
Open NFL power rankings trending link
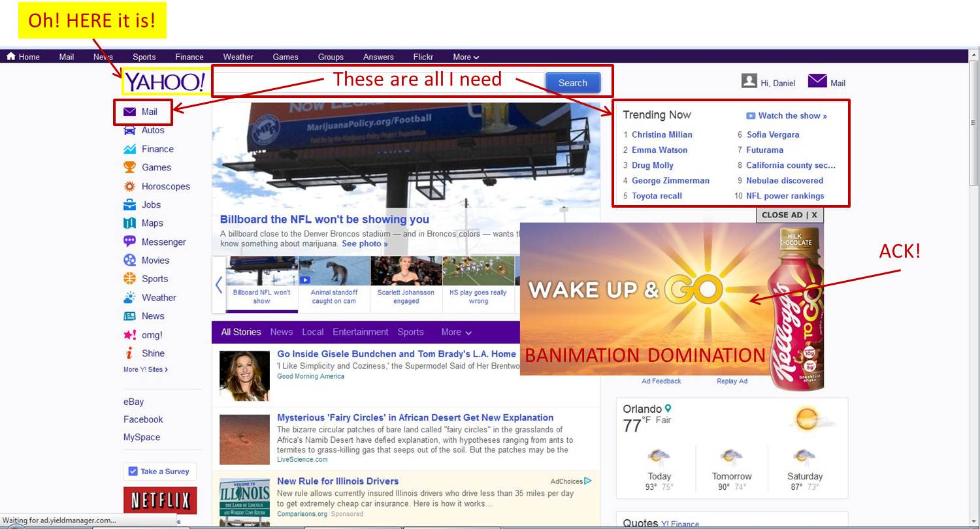pos(785,195)
